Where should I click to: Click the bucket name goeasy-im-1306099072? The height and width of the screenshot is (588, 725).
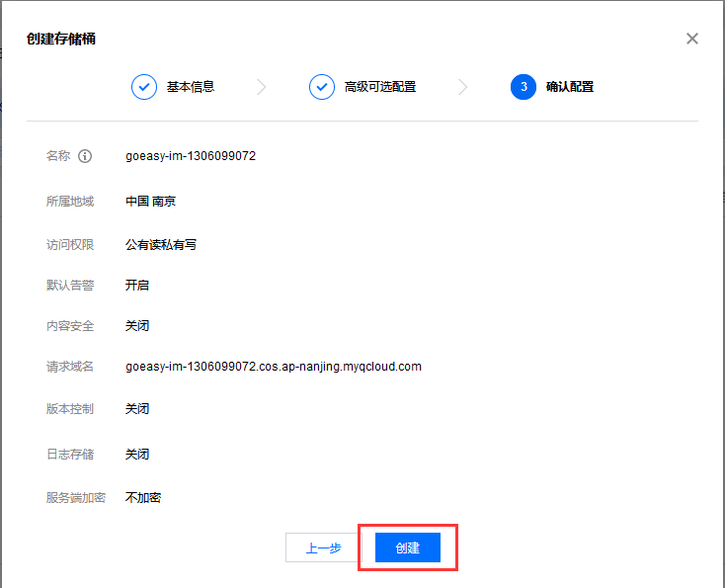point(191,156)
